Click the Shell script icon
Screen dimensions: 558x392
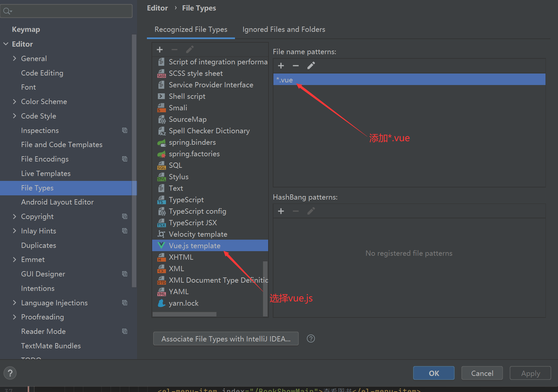click(x=161, y=96)
